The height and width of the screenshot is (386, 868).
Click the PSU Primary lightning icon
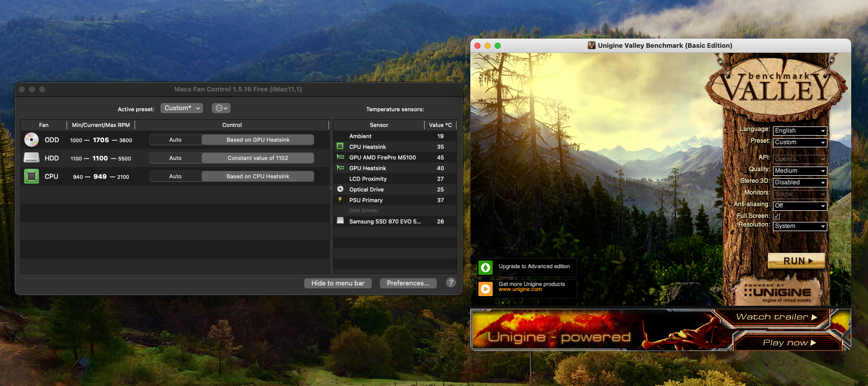pyautogui.click(x=340, y=200)
